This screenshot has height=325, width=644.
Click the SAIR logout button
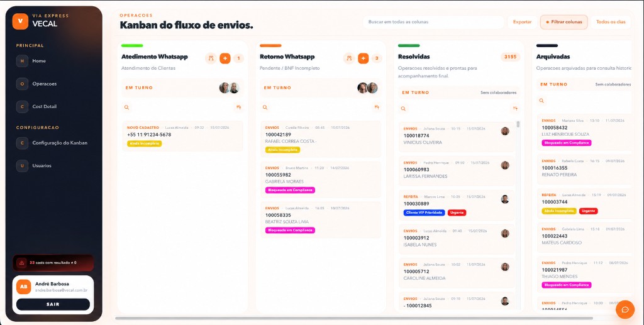[x=53, y=304]
